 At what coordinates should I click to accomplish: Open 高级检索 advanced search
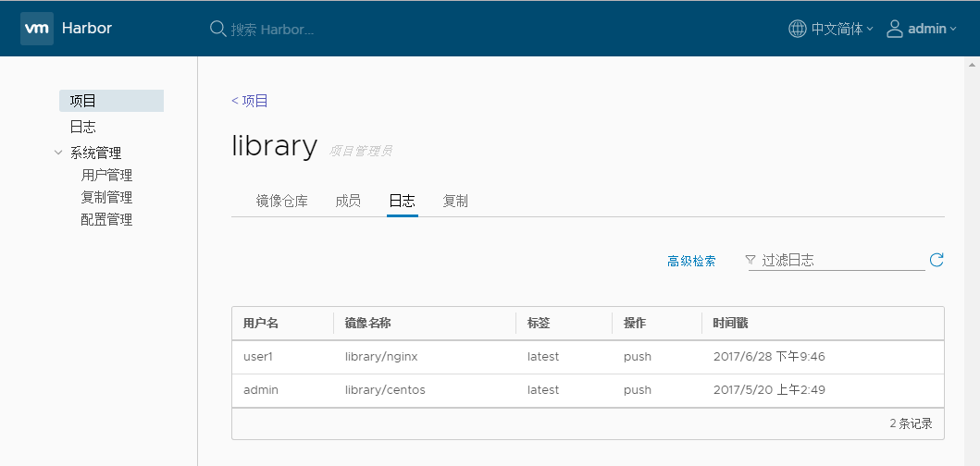pos(691,261)
